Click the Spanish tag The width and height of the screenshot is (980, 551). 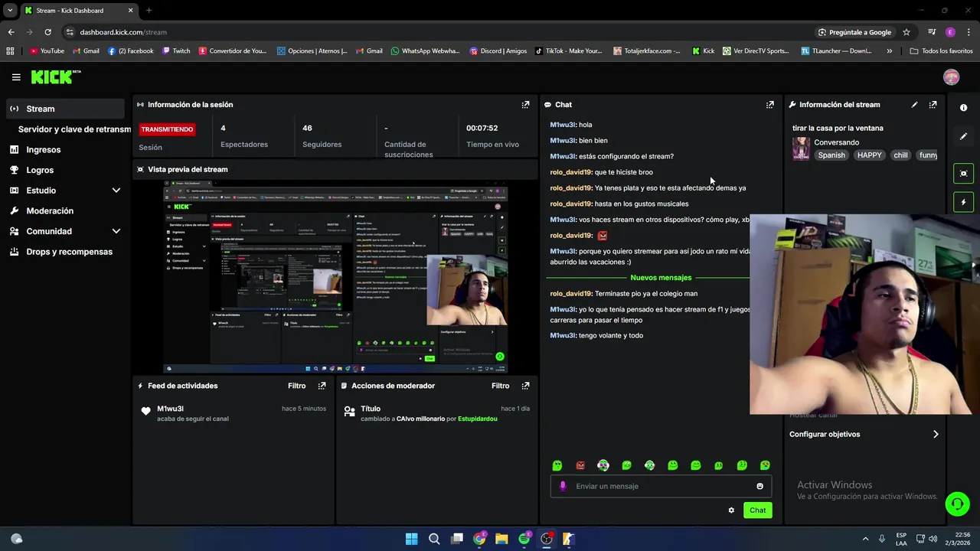click(831, 155)
